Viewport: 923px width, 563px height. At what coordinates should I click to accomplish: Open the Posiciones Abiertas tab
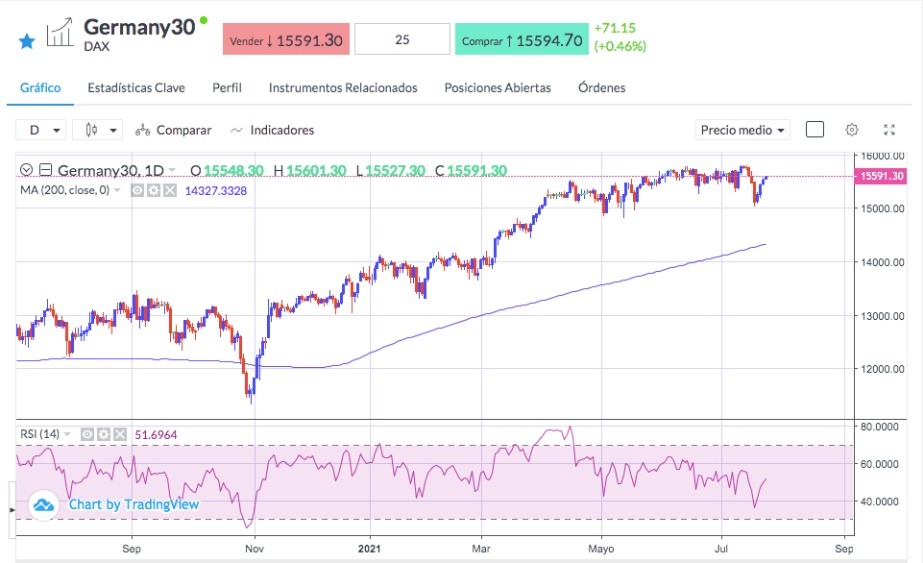pyautogui.click(x=497, y=88)
